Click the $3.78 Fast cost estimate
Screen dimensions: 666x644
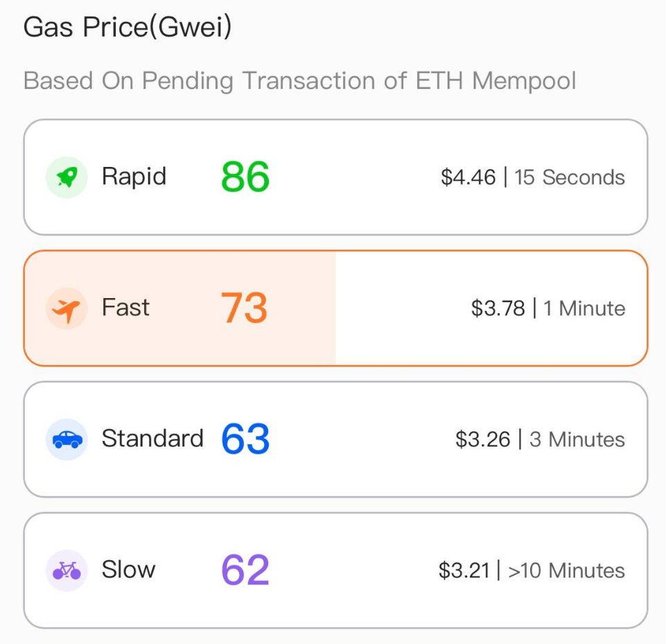(498, 308)
